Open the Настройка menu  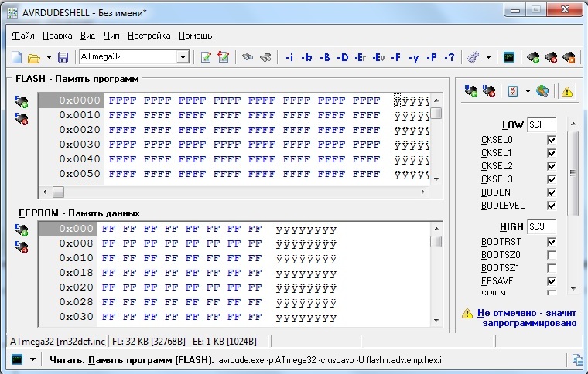149,36
